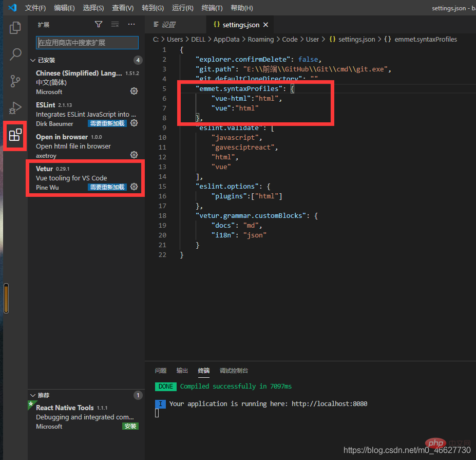Click the settings.json braces file icon in tab
476x460 pixels.
[217, 25]
